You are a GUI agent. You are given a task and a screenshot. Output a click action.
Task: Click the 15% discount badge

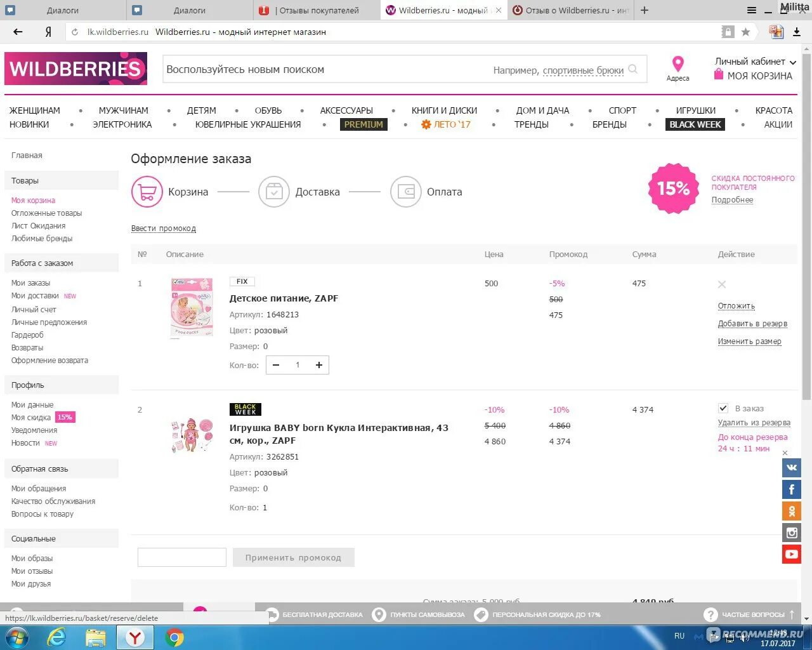(x=673, y=189)
